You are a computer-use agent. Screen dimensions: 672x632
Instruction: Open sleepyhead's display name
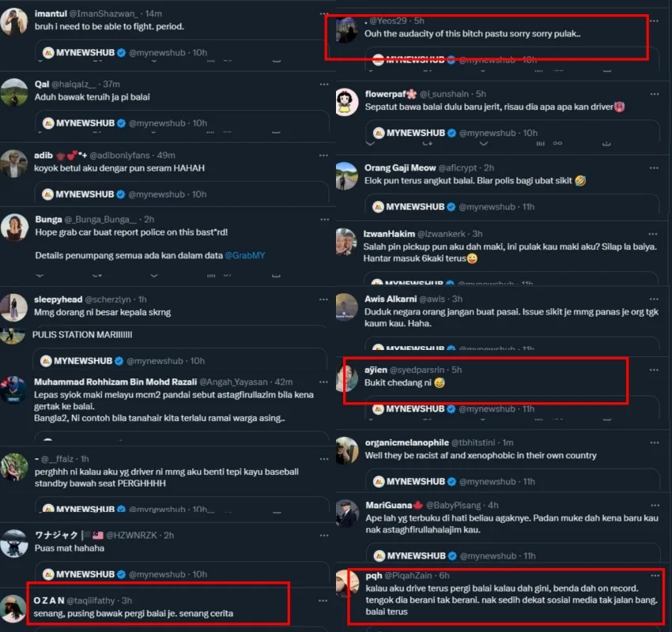(x=59, y=299)
